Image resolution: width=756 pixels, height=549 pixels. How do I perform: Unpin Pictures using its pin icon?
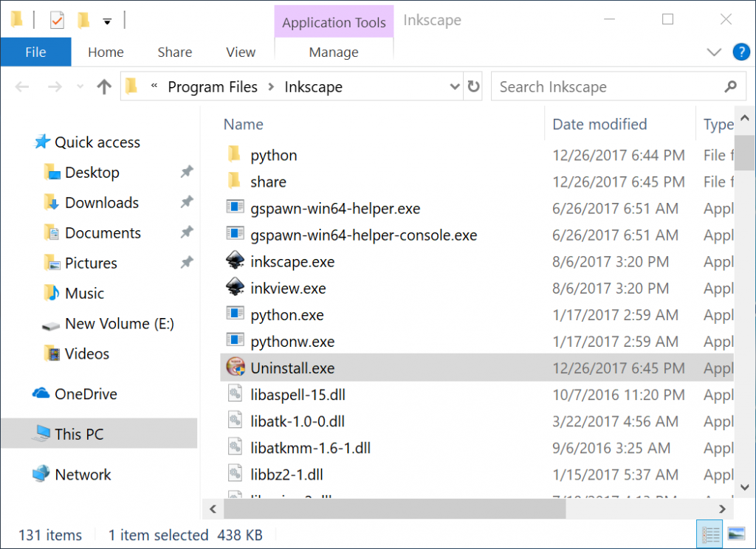tap(187, 263)
